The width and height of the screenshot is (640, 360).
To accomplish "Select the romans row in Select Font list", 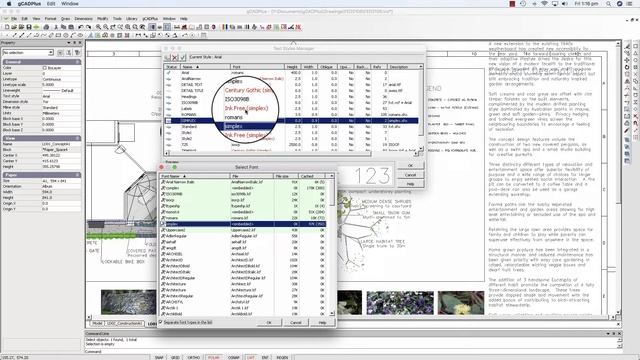I will pyautogui.click(x=243, y=218).
